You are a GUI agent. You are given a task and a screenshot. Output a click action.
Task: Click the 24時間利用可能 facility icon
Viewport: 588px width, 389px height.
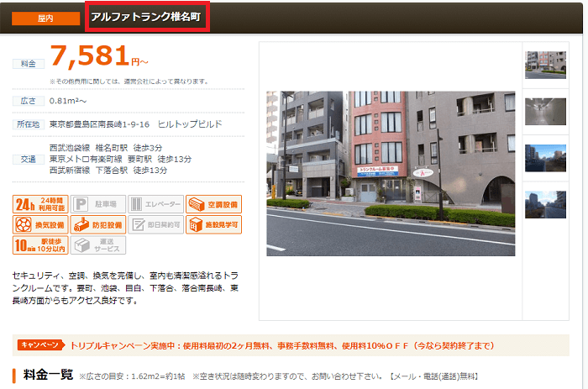coord(40,204)
